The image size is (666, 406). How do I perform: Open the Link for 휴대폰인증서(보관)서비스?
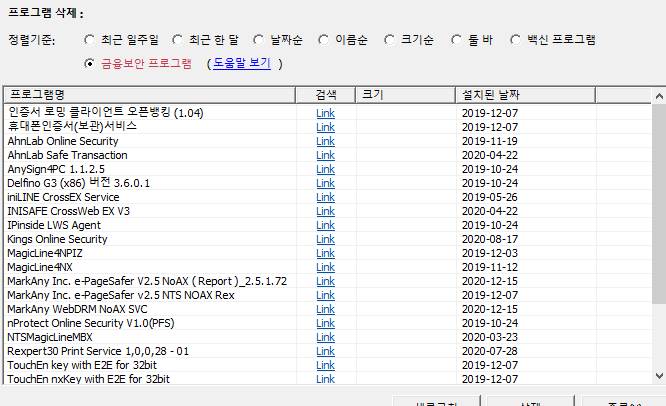(x=325, y=127)
